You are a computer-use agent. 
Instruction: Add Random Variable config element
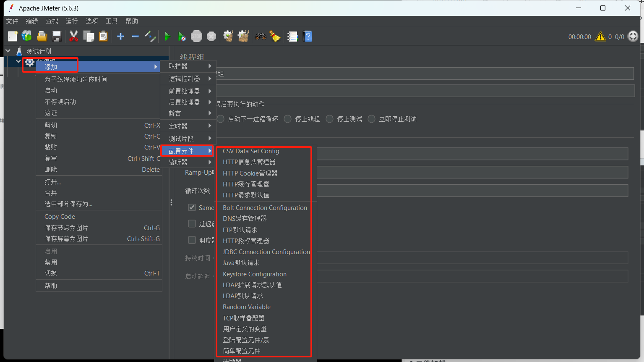click(265, 307)
